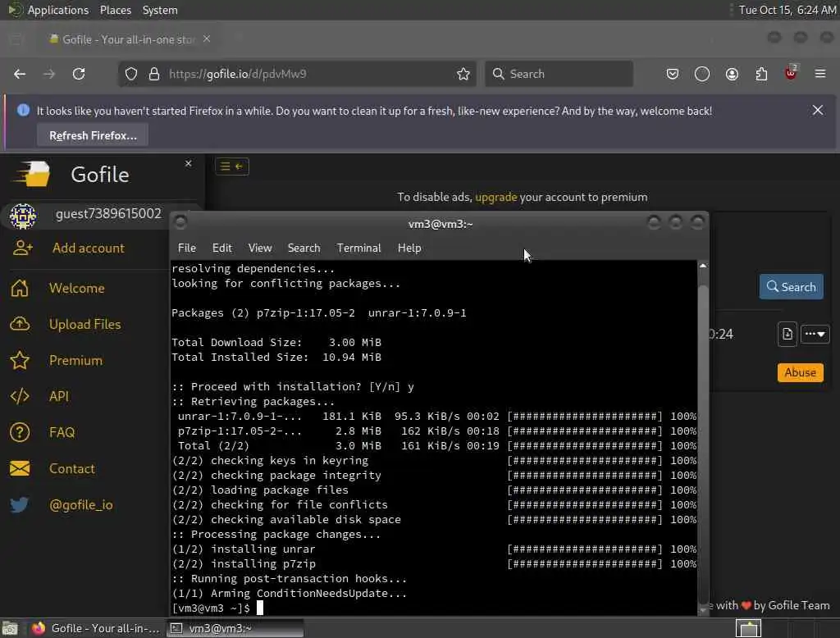This screenshot has height=638, width=840.
Task: Click the Upload Files cloud icon
Action: click(x=20, y=324)
